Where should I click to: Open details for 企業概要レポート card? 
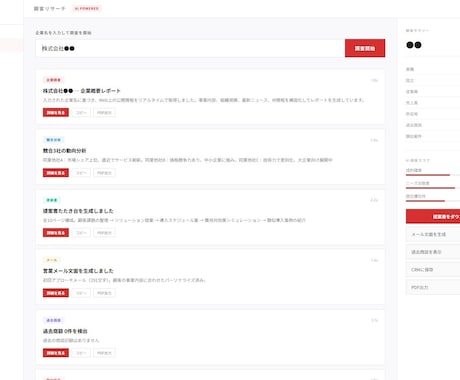pos(56,113)
